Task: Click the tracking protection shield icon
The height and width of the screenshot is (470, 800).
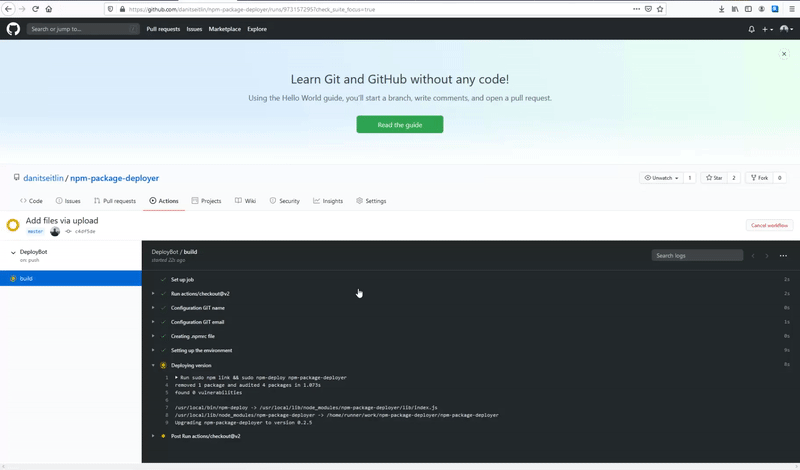Action: click(x=111, y=9)
